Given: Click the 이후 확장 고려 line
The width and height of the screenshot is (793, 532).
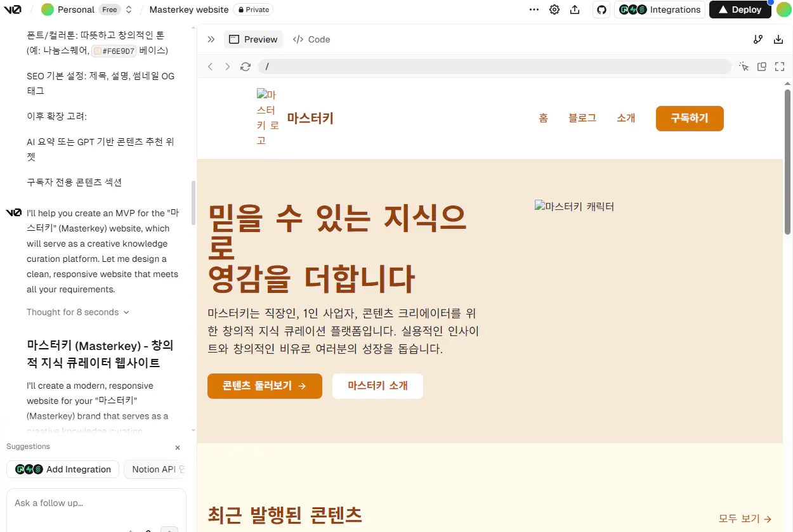Looking at the screenshot, I should click(x=56, y=116).
